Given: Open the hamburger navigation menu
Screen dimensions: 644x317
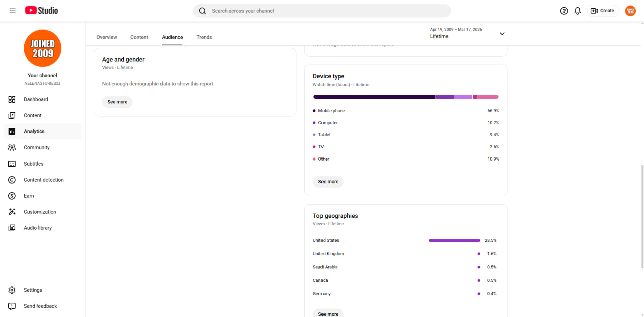Looking at the screenshot, I should click(x=12, y=11).
